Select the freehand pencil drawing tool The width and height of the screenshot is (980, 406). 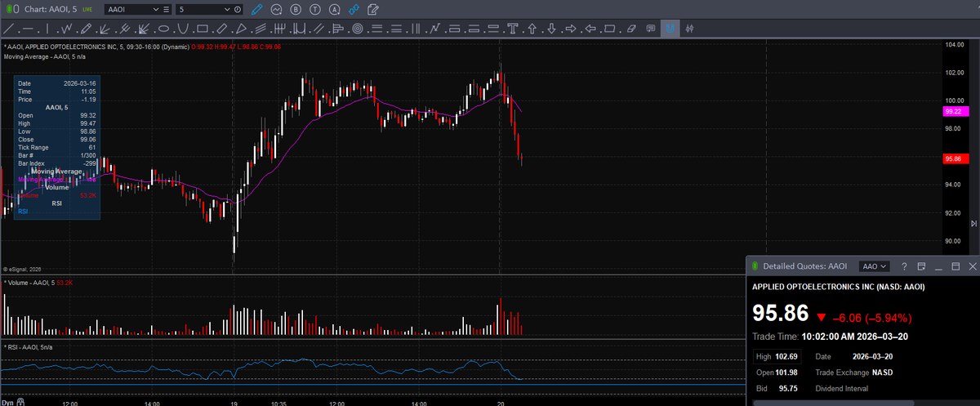pyautogui.click(x=86, y=29)
